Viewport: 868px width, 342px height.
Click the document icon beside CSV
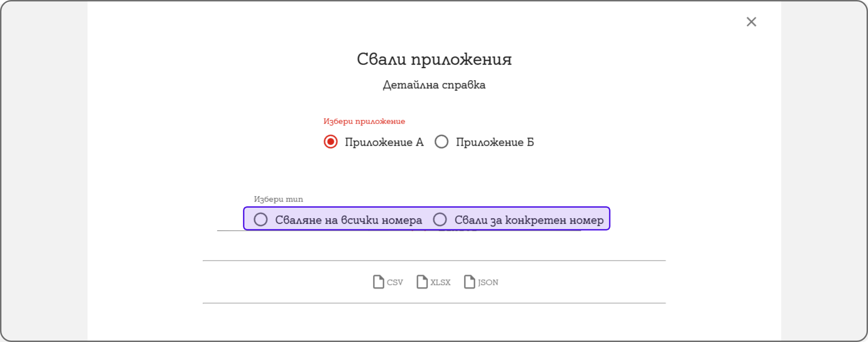click(379, 281)
